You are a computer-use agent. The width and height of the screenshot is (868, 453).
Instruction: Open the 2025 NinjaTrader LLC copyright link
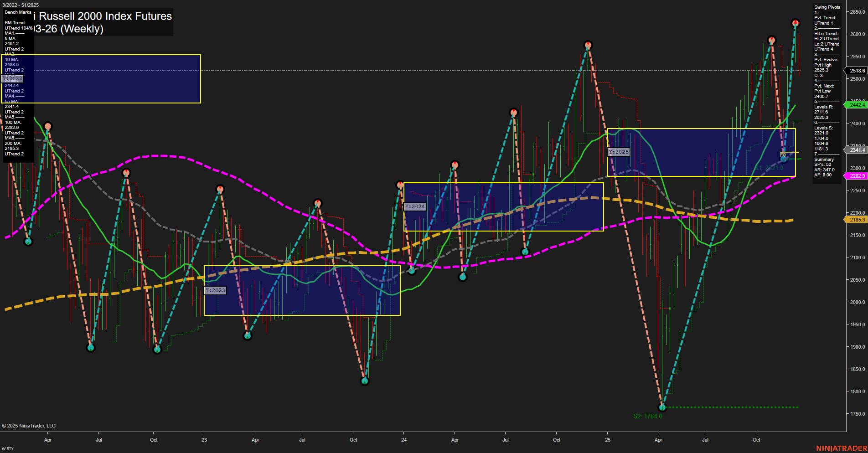click(28, 425)
